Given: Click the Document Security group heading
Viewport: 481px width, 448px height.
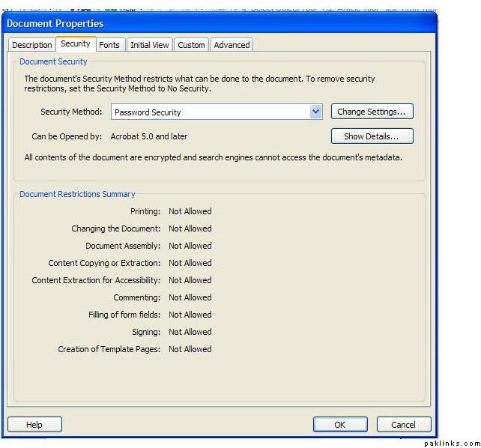Looking at the screenshot, I should 53,61.
